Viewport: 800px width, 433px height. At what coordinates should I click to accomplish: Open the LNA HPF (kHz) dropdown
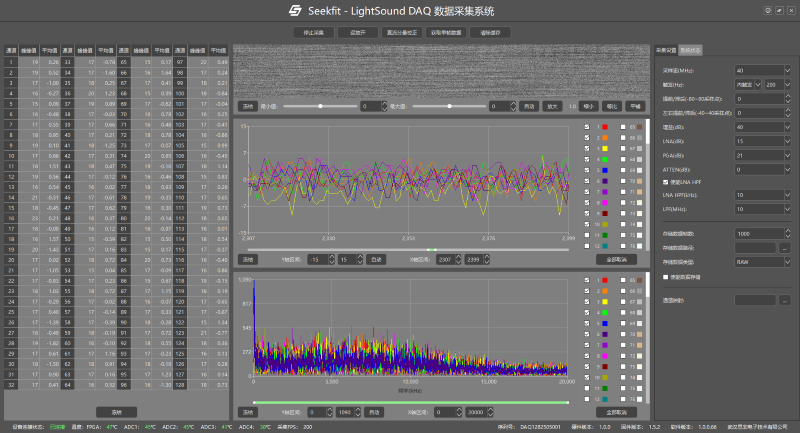762,195
